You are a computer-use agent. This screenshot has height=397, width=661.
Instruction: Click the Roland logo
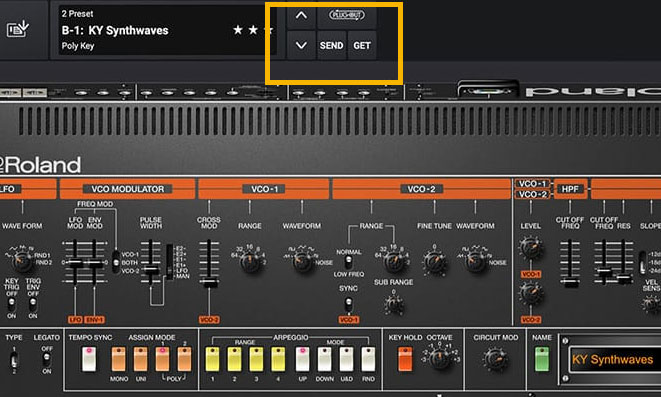click(40, 165)
